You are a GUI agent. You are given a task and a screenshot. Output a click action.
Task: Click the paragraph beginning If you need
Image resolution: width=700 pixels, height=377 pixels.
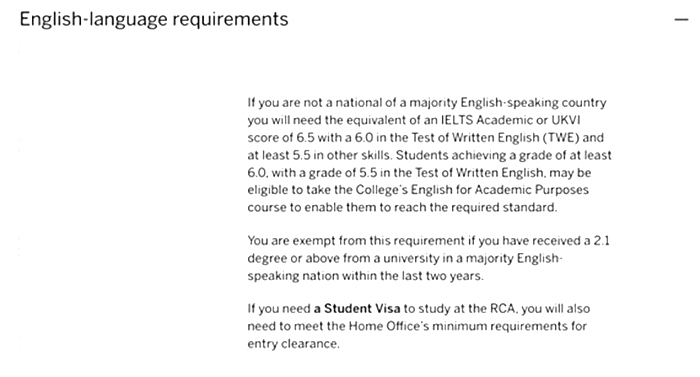click(419, 326)
